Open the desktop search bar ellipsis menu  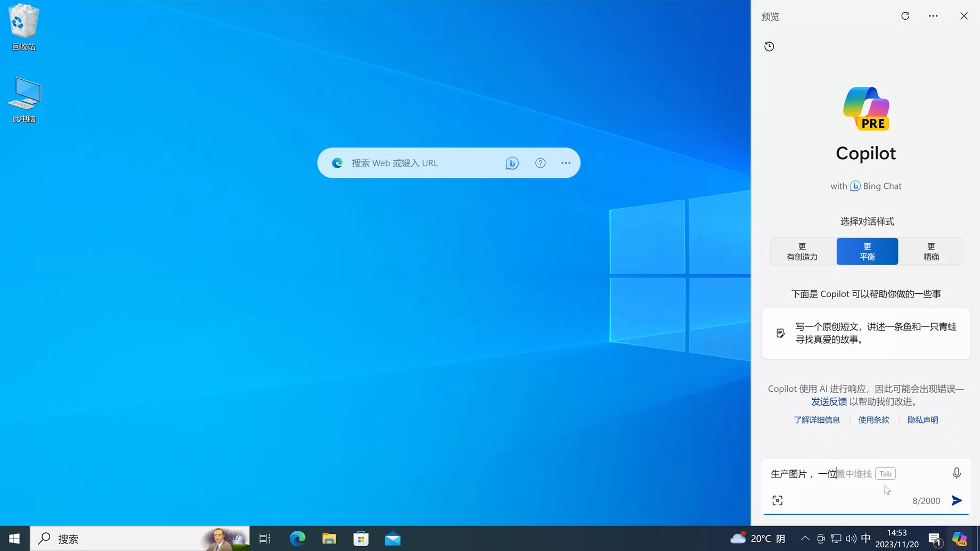tap(566, 163)
